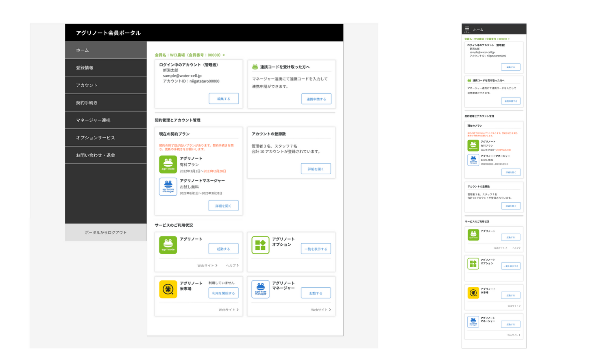Click アグリノート会員ポータル title in header
The width and height of the screenshot is (610, 364).
click(x=108, y=33)
